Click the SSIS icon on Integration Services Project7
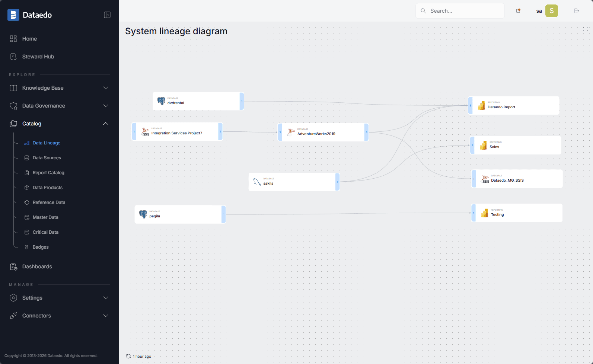 click(145, 132)
